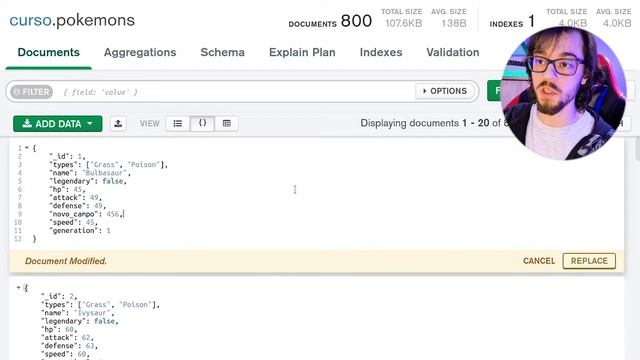Switch to table view

[x=227, y=123]
